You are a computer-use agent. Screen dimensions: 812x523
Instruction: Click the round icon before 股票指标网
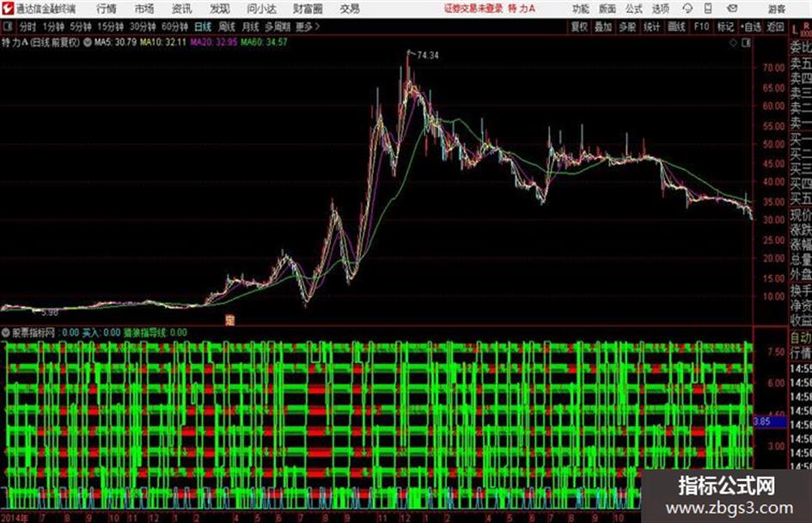coord(6,332)
